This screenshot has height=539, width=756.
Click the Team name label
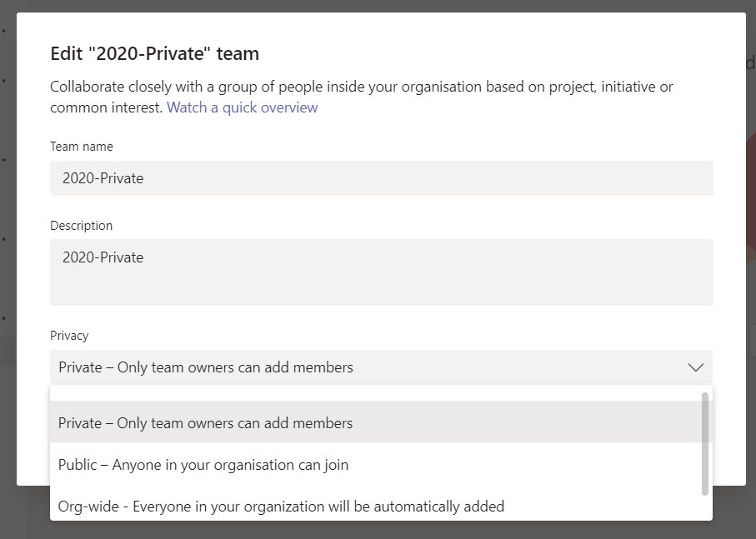click(82, 147)
